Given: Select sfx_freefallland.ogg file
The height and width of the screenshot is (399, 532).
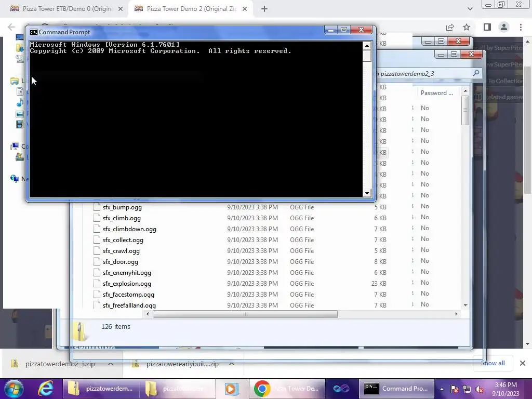Looking at the screenshot, I should coord(129,305).
